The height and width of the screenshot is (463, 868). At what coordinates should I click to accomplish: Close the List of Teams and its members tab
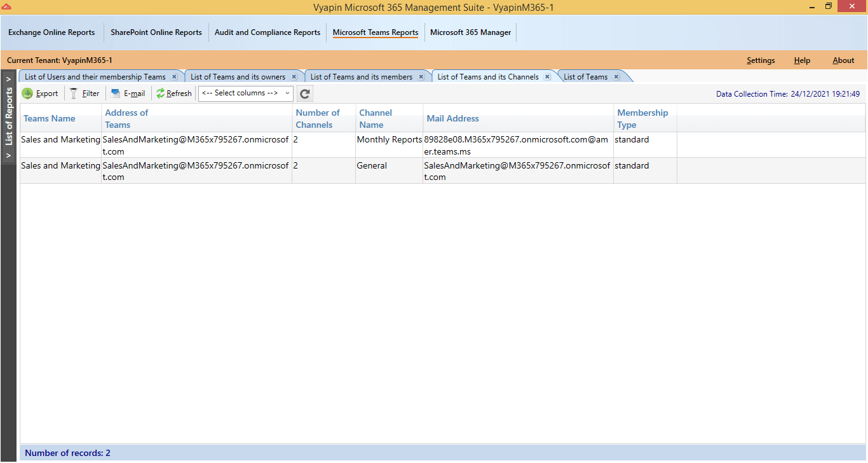pyautogui.click(x=421, y=77)
